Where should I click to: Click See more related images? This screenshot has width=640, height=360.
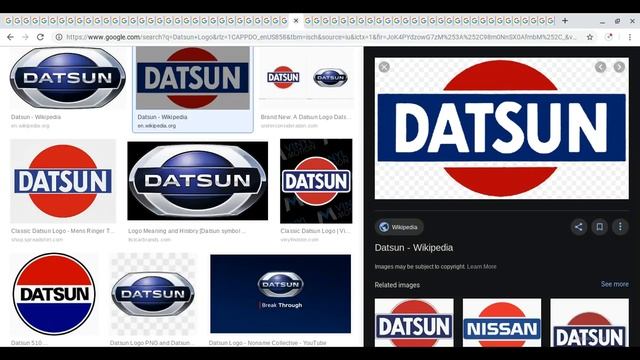click(x=614, y=284)
